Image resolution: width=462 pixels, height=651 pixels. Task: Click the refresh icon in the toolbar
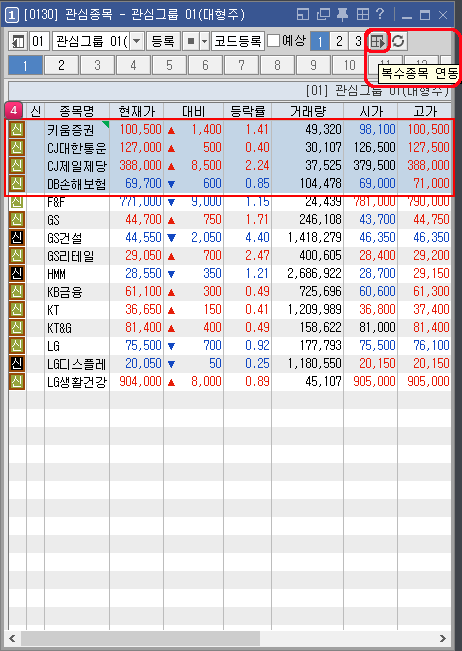point(398,41)
